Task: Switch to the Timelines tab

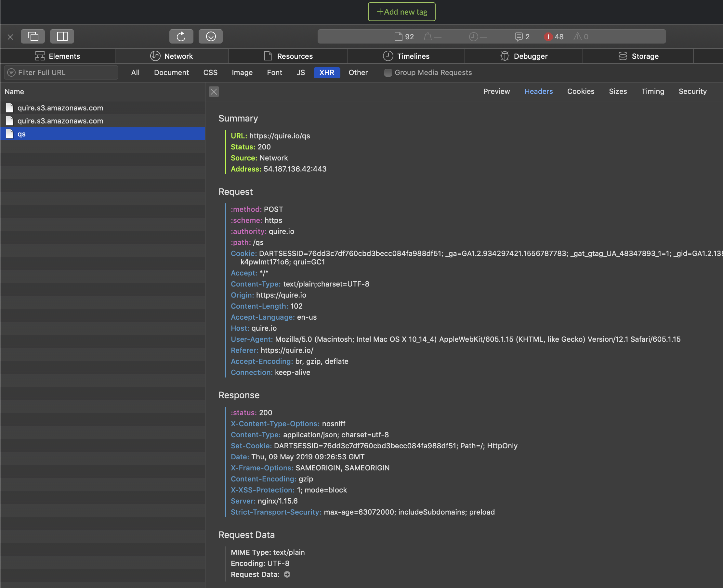Action: (406, 56)
